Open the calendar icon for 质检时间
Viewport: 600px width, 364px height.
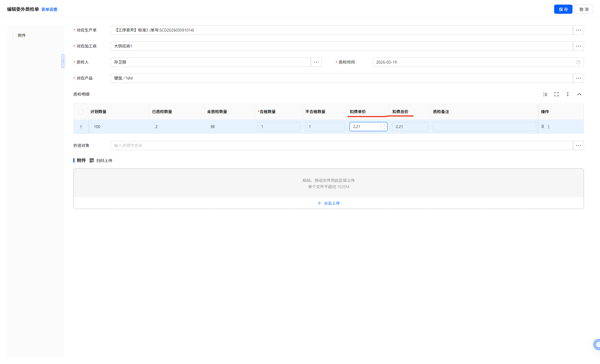click(578, 62)
